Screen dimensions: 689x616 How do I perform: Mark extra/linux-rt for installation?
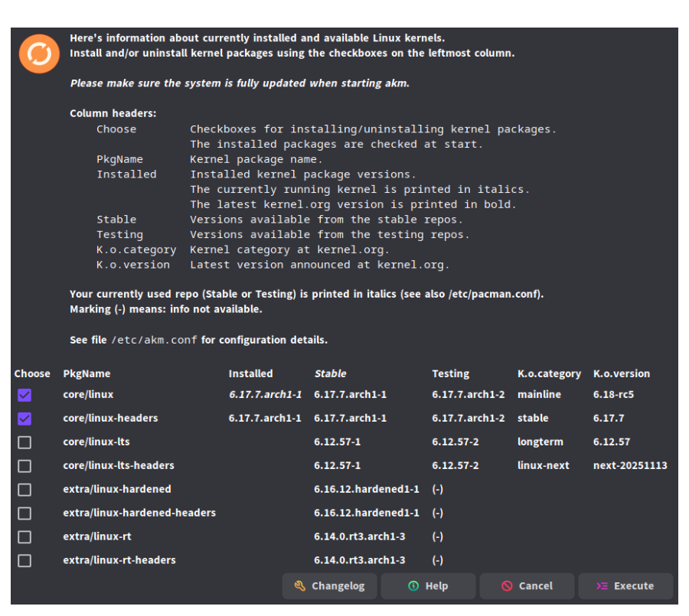[x=24, y=537]
